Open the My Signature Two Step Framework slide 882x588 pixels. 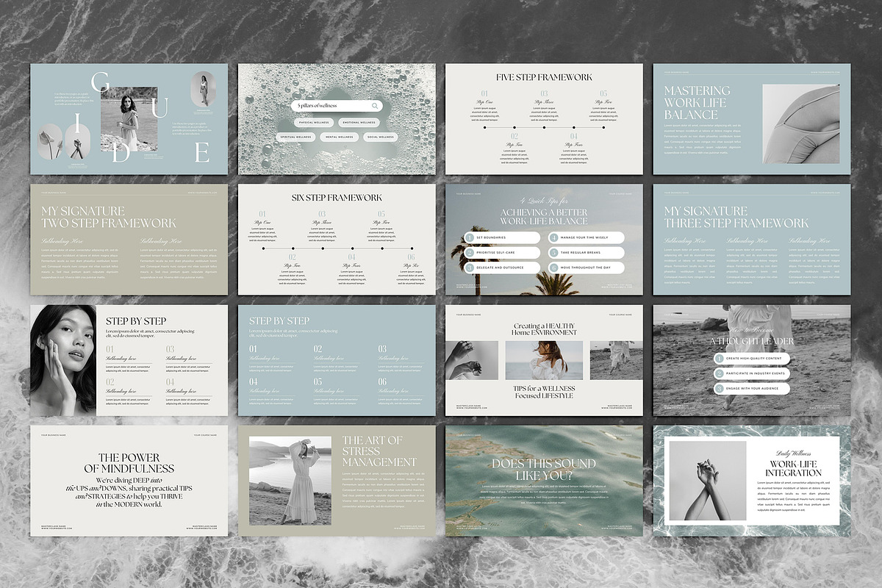tap(129, 240)
